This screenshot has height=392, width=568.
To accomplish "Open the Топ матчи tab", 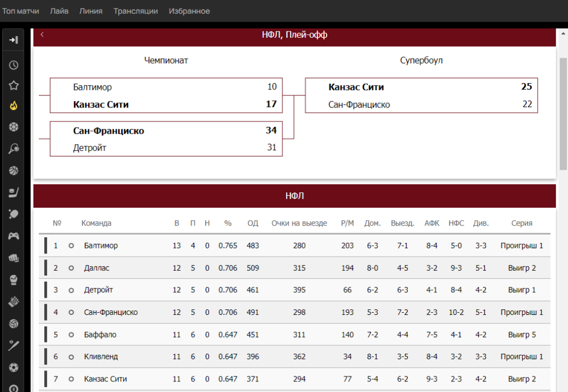I will click(x=21, y=11).
